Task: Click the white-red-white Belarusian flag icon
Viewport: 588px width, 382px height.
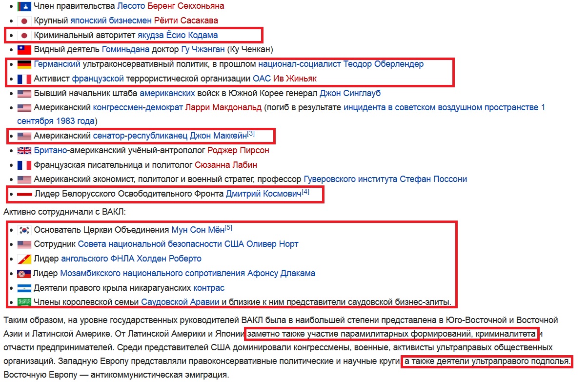Action: click(x=24, y=194)
